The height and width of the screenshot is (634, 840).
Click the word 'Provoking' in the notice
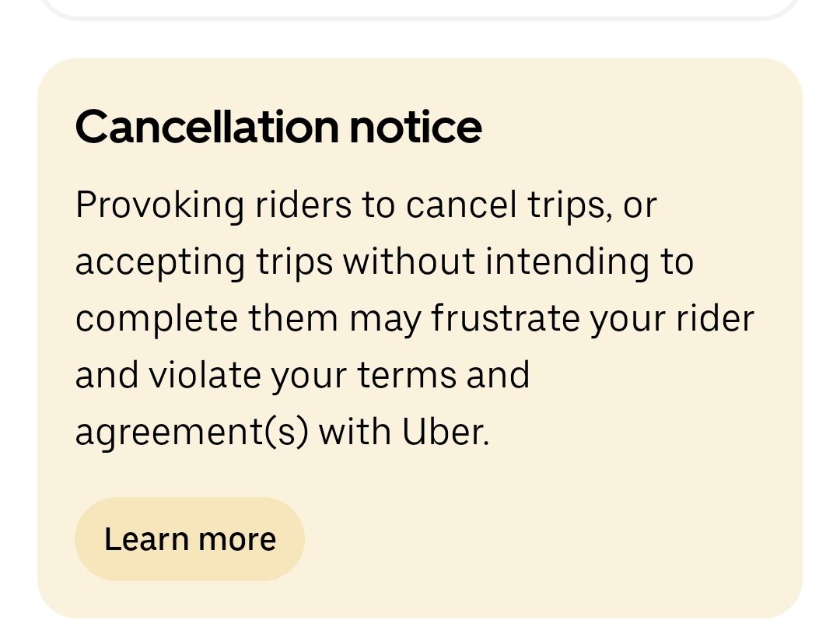[x=159, y=206]
